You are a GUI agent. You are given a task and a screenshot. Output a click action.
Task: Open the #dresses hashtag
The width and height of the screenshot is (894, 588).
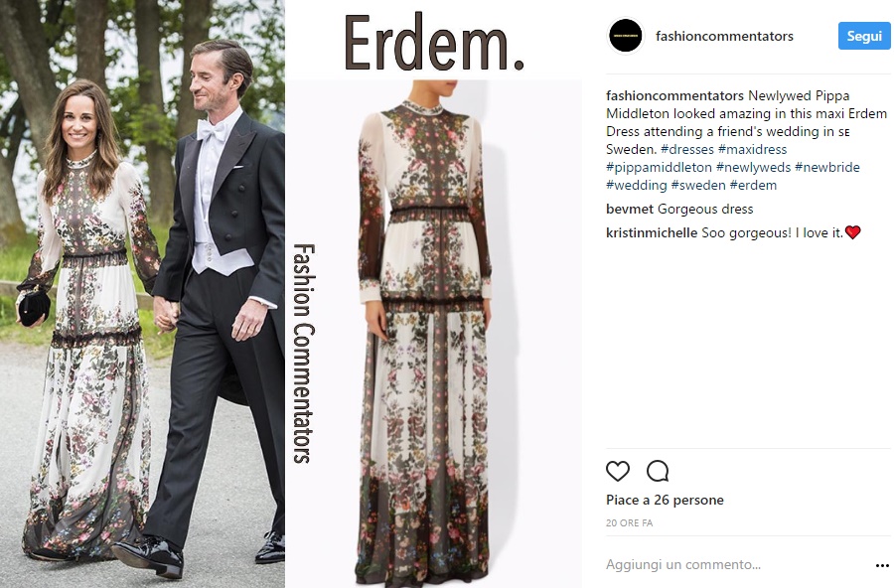(687, 149)
